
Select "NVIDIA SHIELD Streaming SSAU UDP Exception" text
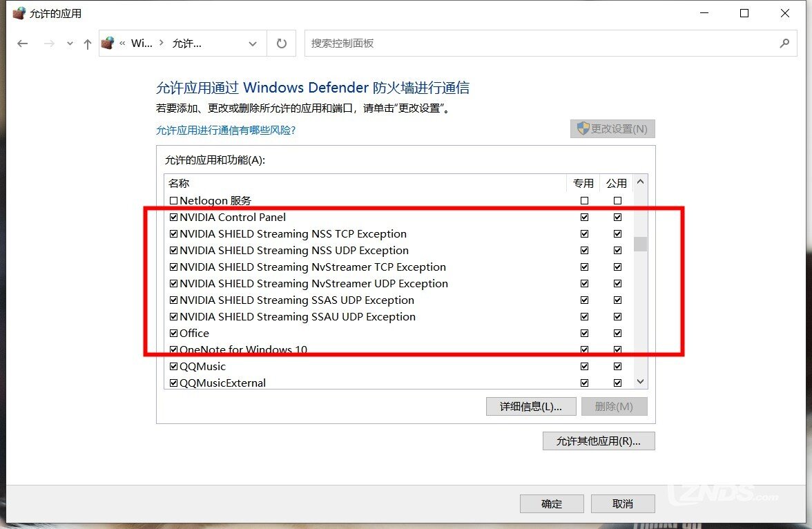(298, 316)
